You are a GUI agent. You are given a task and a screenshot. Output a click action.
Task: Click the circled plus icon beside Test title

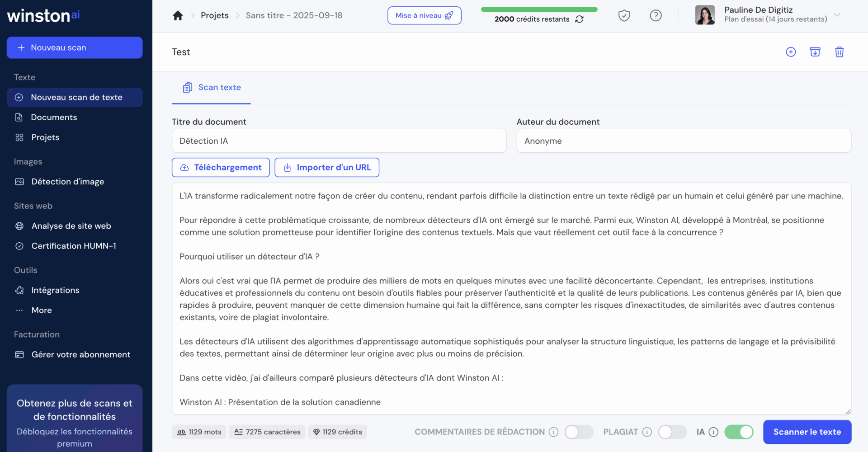[x=791, y=52]
